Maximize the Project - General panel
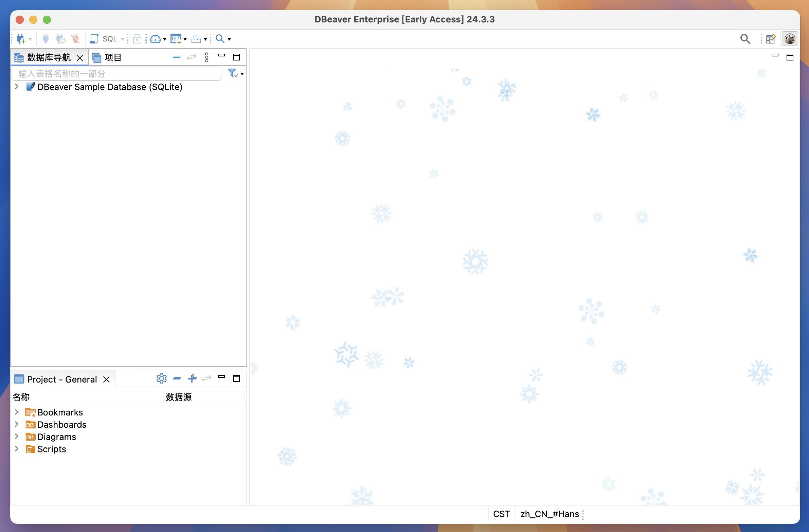The width and height of the screenshot is (809, 532). pos(236,378)
